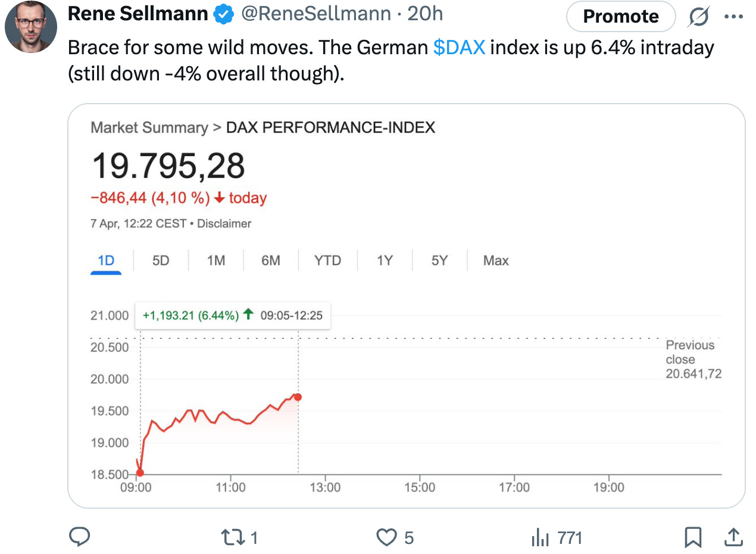Click the reply speech bubble icon
The image size is (756, 554).
(79, 537)
